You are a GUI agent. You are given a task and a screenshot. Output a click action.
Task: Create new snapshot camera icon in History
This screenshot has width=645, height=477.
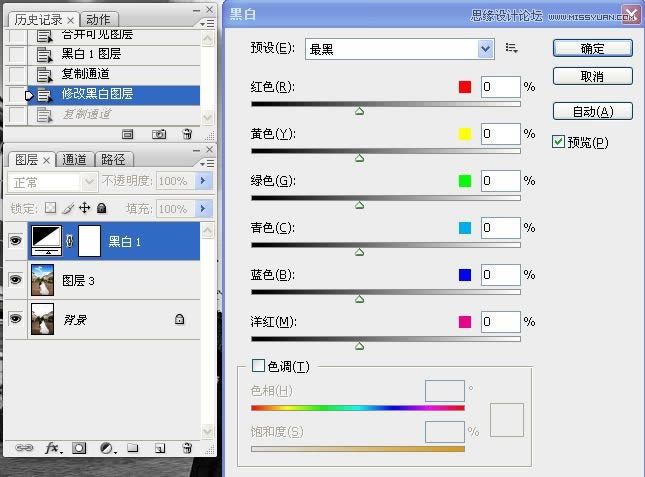(158, 133)
